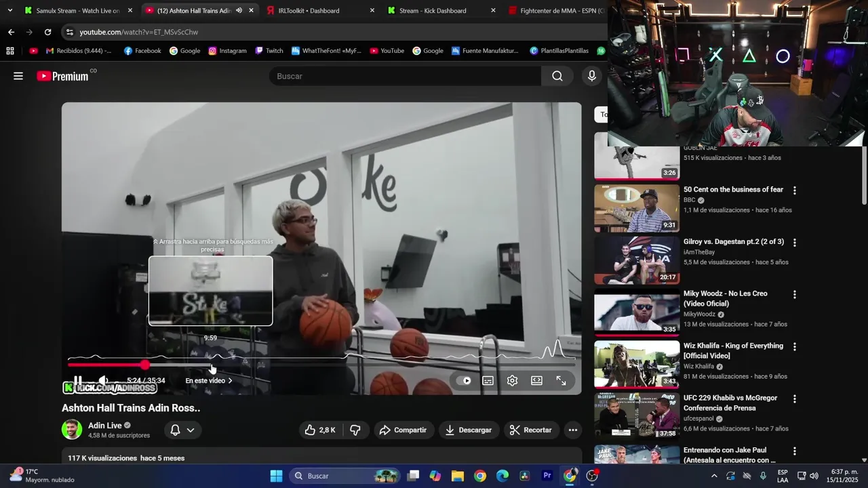
Task: Seek on the red video progress bar
Action: [321, 365]
